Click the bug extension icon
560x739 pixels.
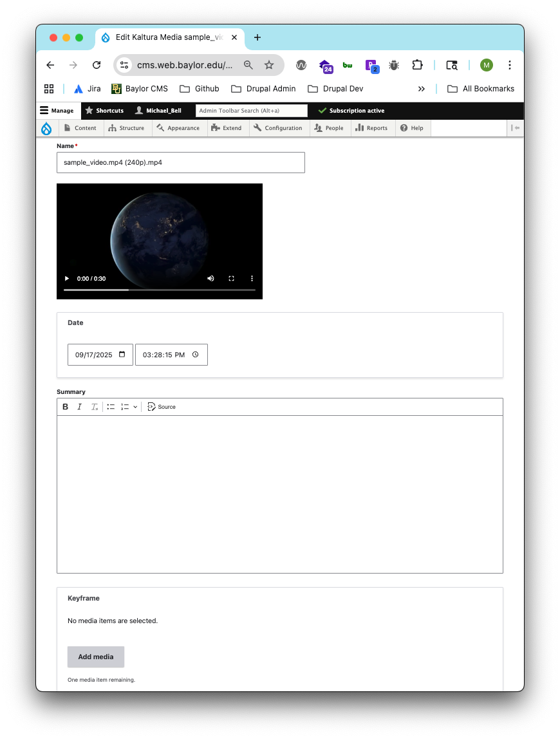[x=394, y=65]
